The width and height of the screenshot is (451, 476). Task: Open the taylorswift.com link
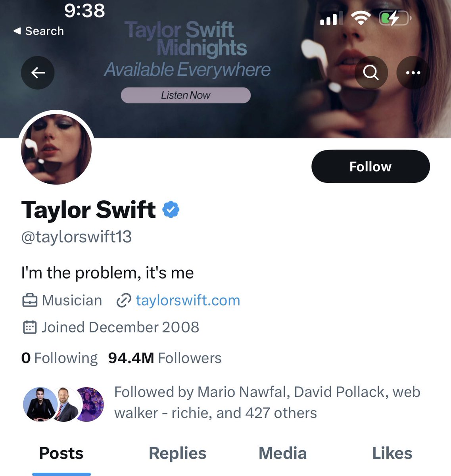click(188, 301)
